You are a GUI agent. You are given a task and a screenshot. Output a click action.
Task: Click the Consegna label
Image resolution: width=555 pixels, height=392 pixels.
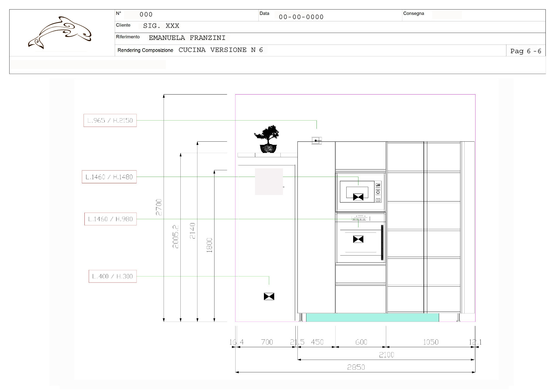coord(414,13)
